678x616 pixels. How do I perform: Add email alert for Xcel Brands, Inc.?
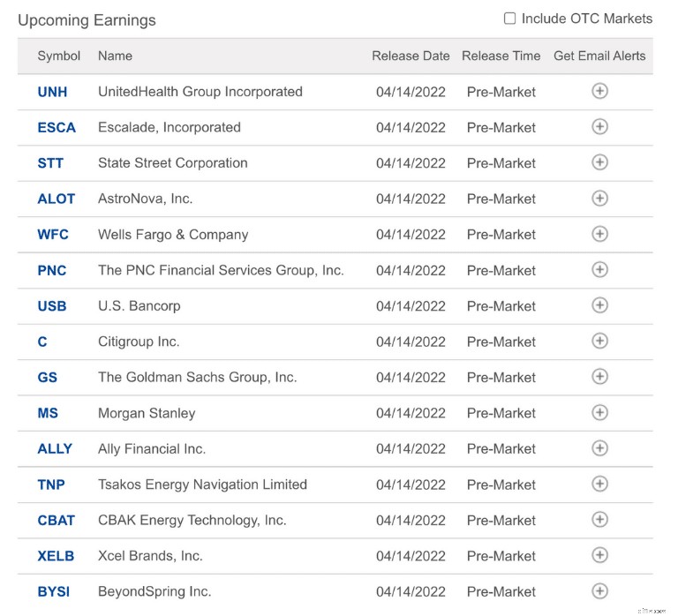click(599, 555)
